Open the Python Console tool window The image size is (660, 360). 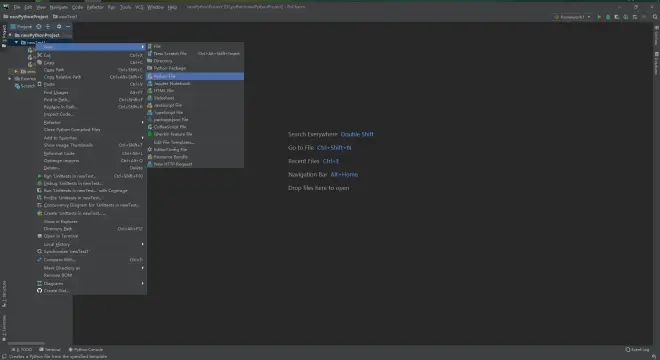[x=86, y=349]
